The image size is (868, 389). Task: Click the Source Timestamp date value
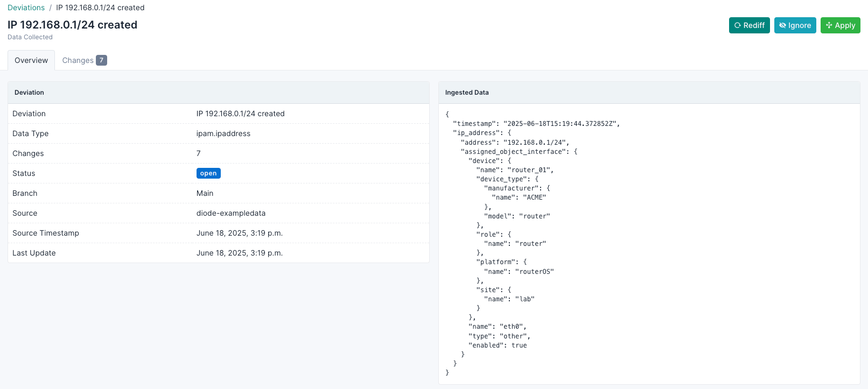point(239,233)
